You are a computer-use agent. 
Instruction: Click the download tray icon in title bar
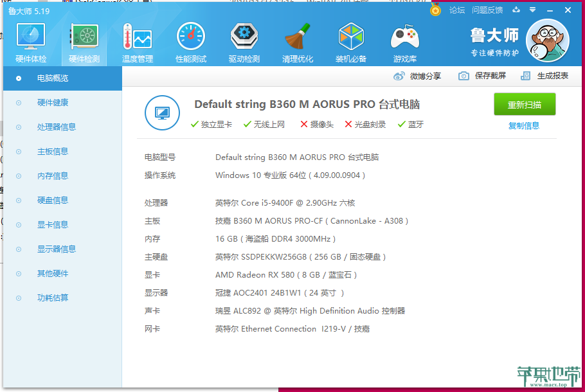(516, 10)
